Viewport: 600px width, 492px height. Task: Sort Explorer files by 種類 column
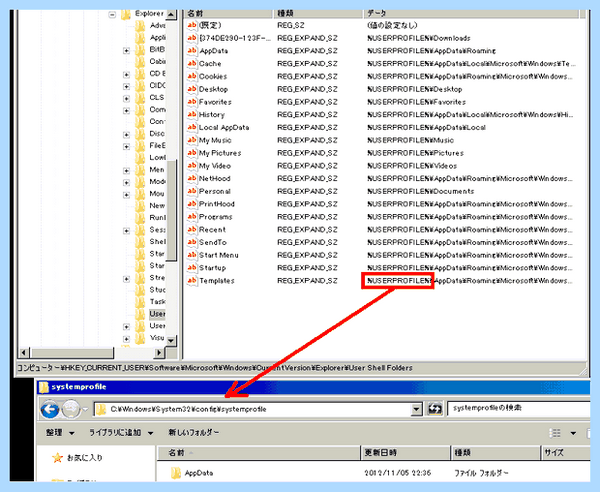(x=496, y=453)
